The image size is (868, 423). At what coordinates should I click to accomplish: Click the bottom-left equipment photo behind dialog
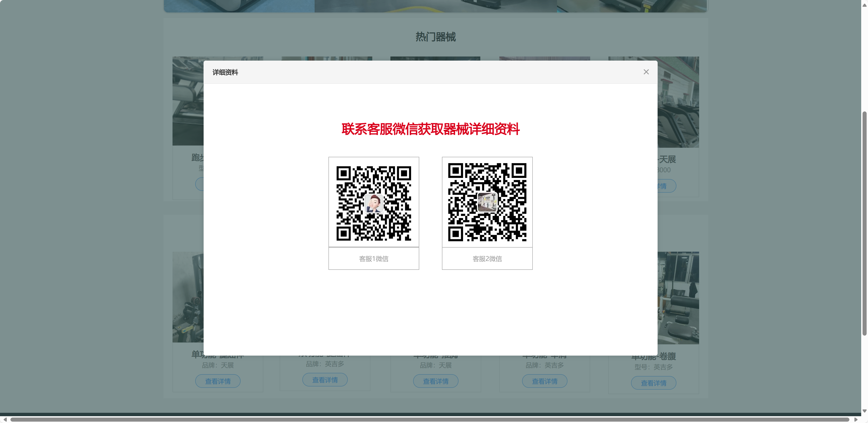(x=188, y=297)
